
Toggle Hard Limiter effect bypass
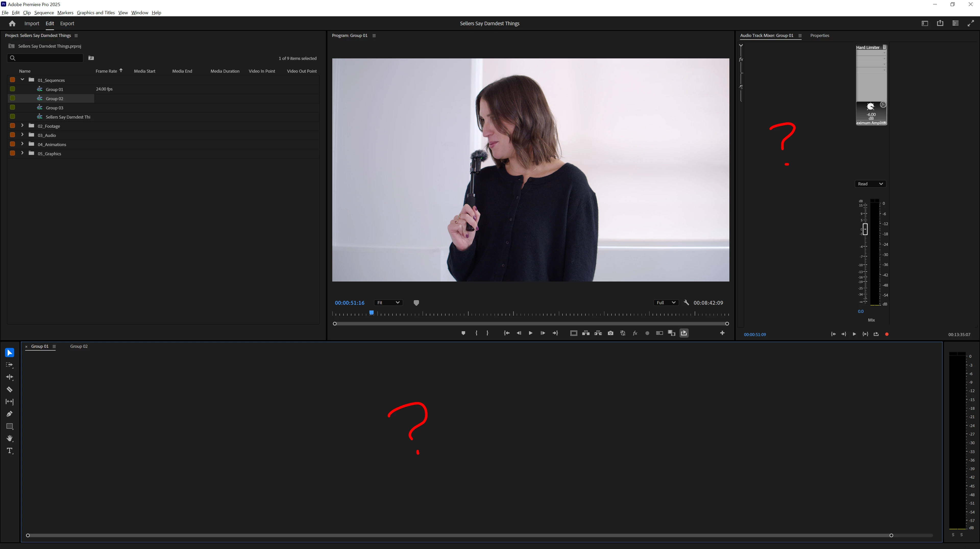883,105
